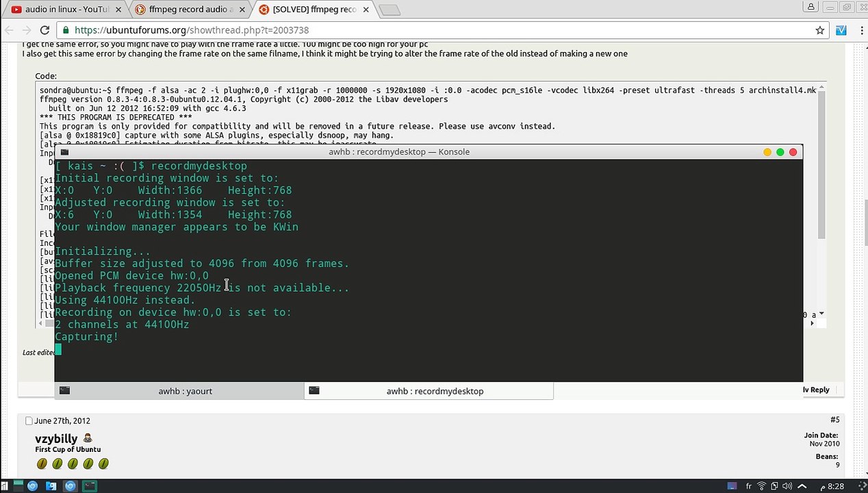This screenshot has height=493, width=868.
Task: Click the 'Last edited' note under the post
Action: tap(38, 352)
